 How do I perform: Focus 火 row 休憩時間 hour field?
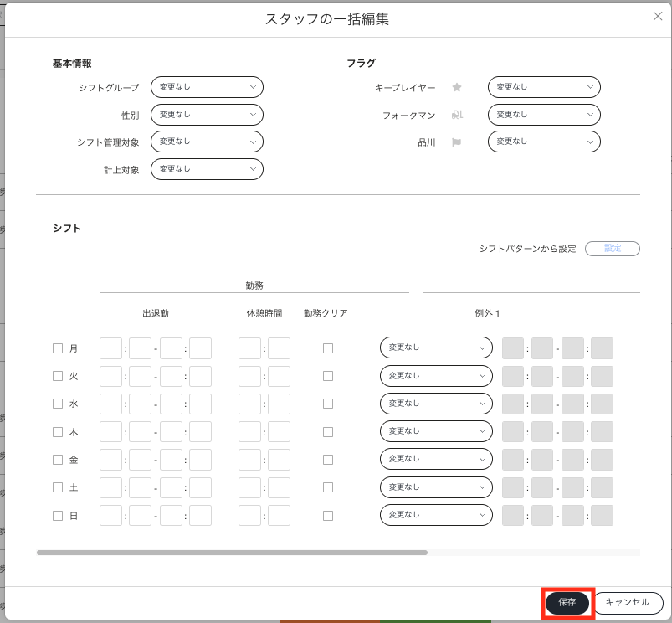(249, 377)
